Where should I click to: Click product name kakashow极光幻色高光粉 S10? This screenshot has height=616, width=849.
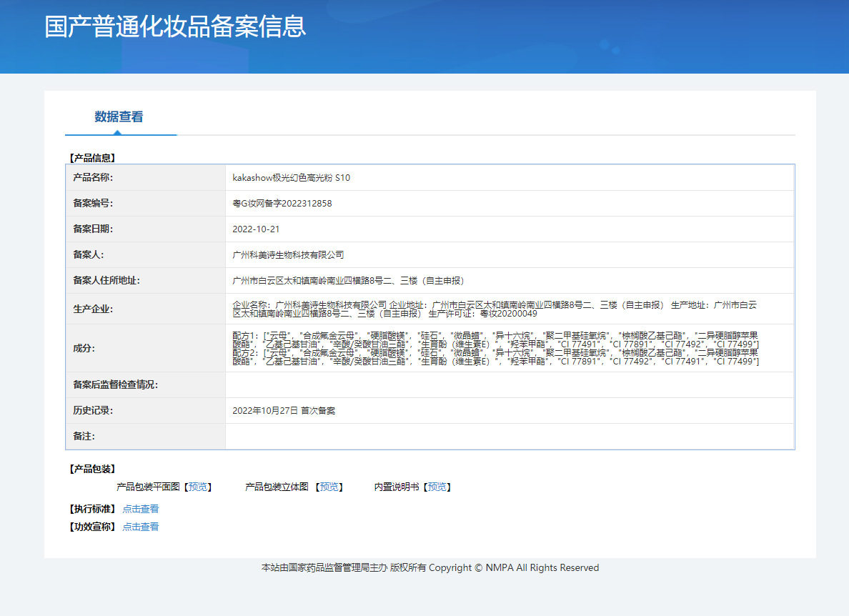pyautogui.click(x=292, y=177)
